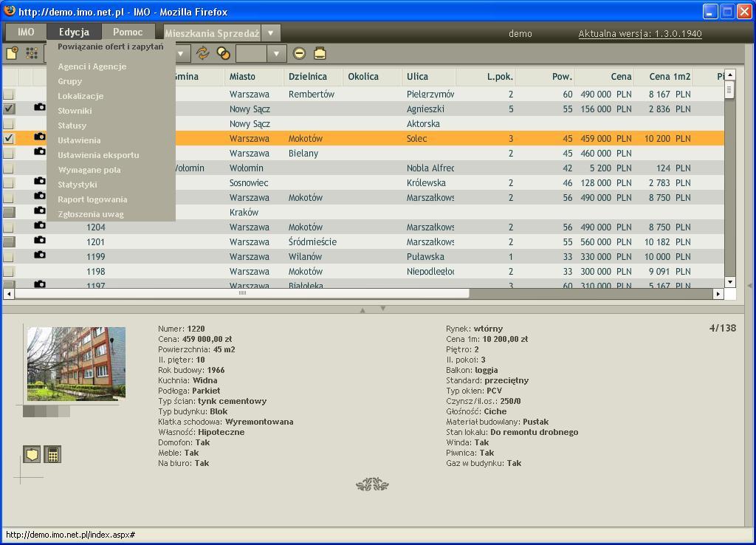Click the side panel arrow at right edge
Screen dimensions: 756x545
(750, 286)
